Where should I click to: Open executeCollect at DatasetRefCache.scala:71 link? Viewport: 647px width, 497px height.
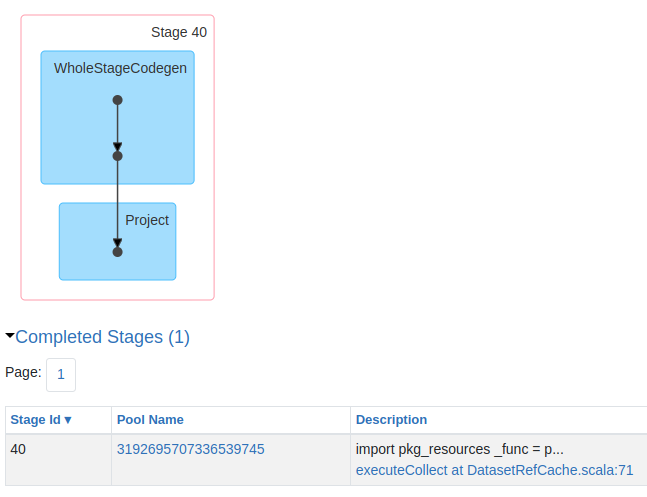coord(494,470)
